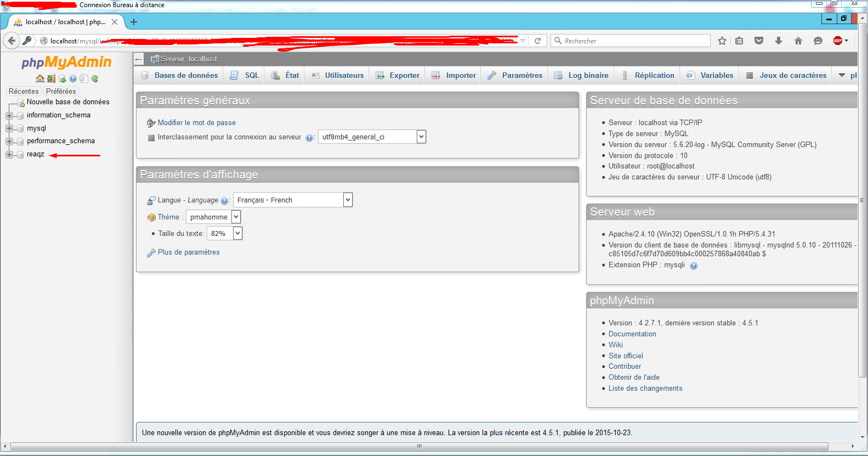Open the Variables tab
Image resolution: width=868 pixels, height=456 pixels.
tap(710, 75)
